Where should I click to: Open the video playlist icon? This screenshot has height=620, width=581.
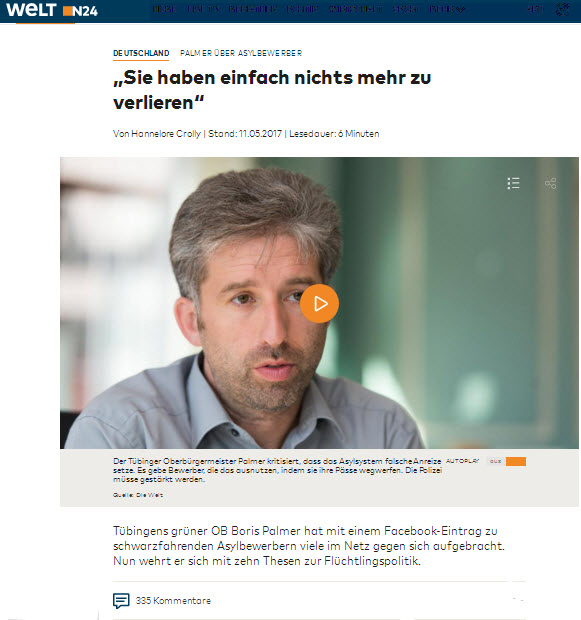[x=513, y=183]
